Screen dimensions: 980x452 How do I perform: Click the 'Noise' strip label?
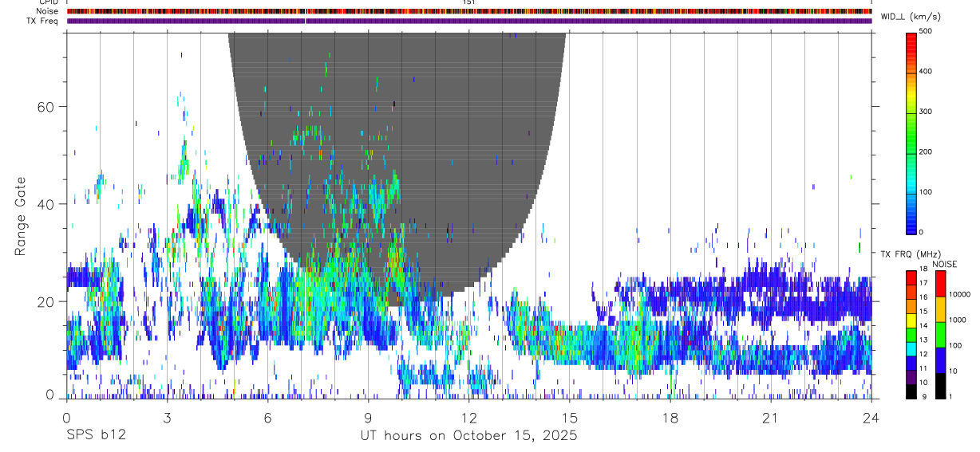[47, 11]
